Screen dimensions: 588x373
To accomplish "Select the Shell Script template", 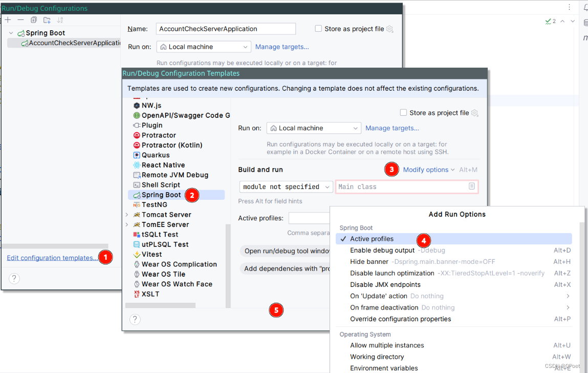I will point(157,185).
